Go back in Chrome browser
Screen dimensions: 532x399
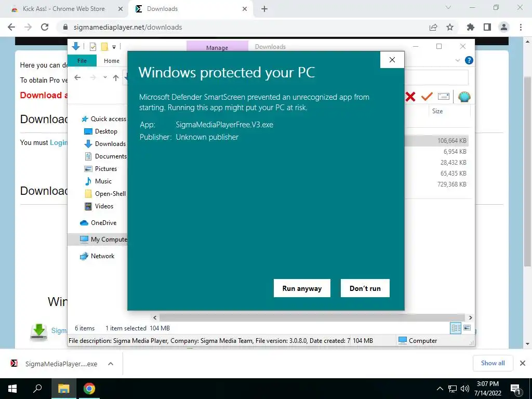[x=11, y=27]
